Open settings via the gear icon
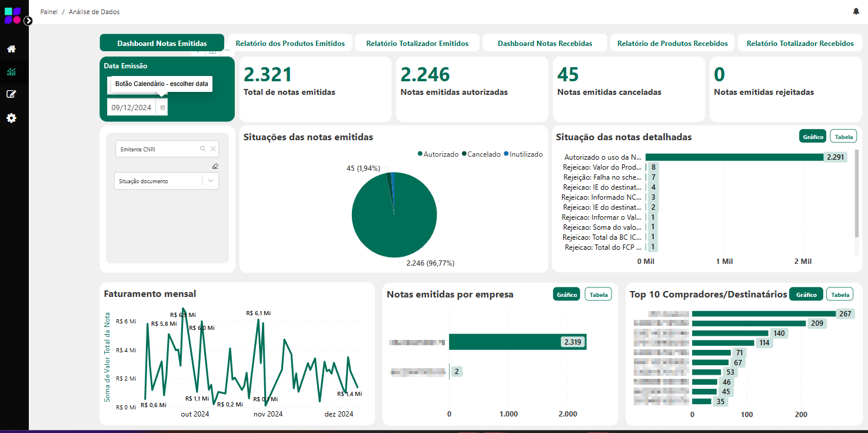The image size is (868, 433). pos(11,118)
